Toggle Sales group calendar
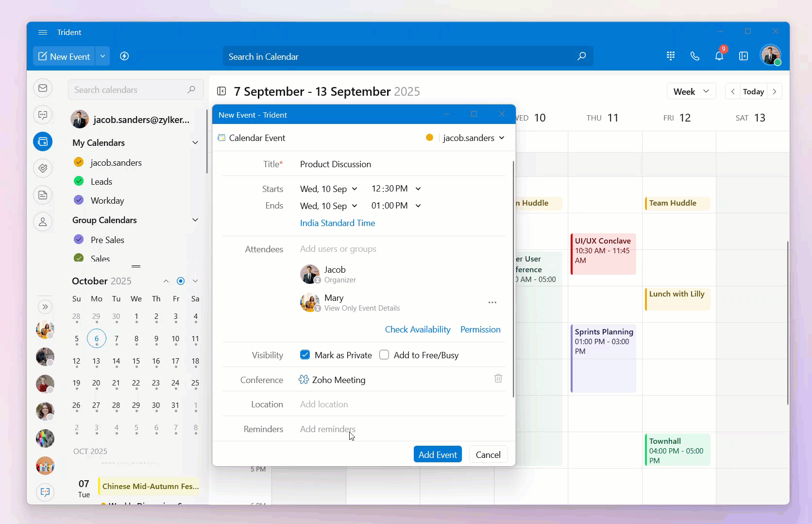812x524 pixels. pos(79,258)
